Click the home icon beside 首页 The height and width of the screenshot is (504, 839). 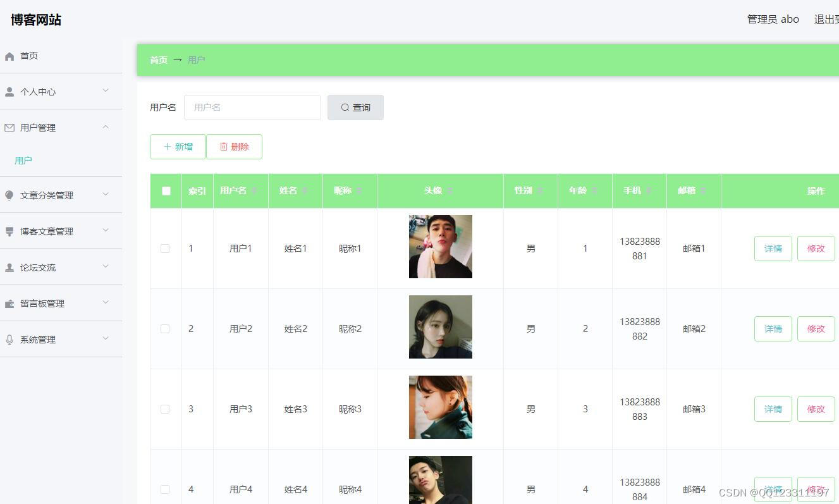click(x=9, y=56)
